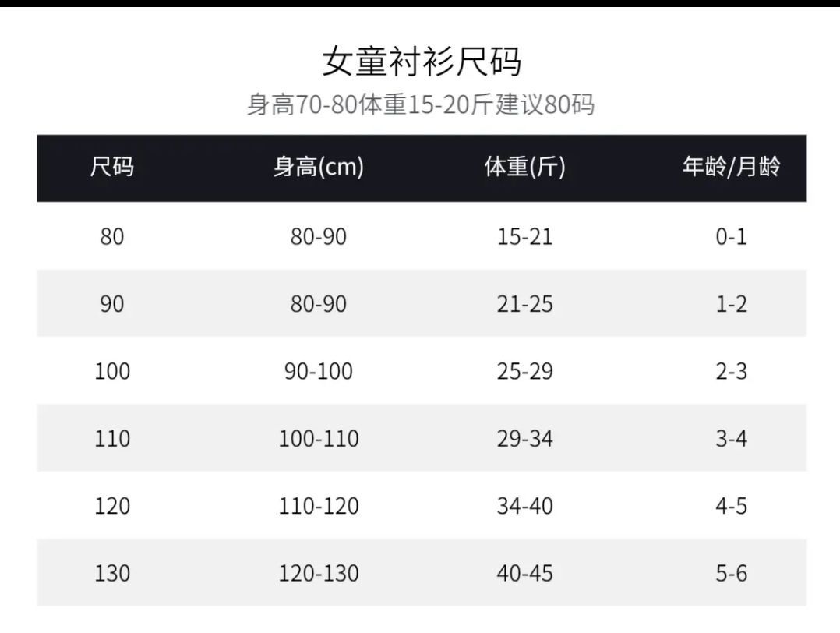Select the 29-34 weight cell

click(525, 439)
